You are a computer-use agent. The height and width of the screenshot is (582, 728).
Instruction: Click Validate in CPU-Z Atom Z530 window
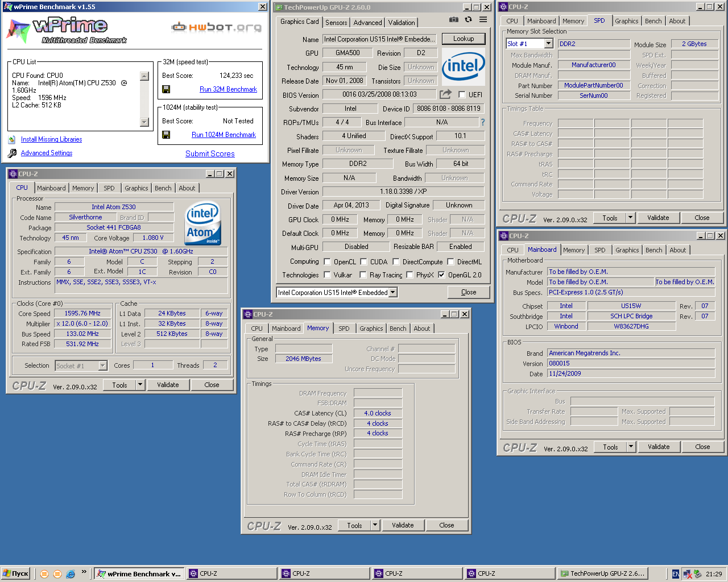(168, 385)
